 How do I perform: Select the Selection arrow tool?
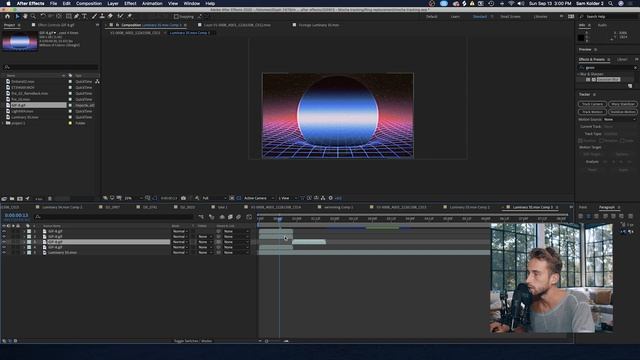click(x=17, y=16)
